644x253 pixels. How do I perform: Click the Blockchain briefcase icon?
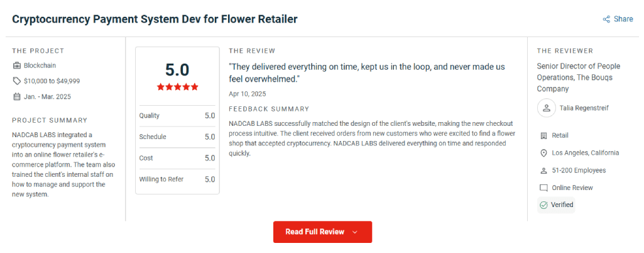(17, 65)
